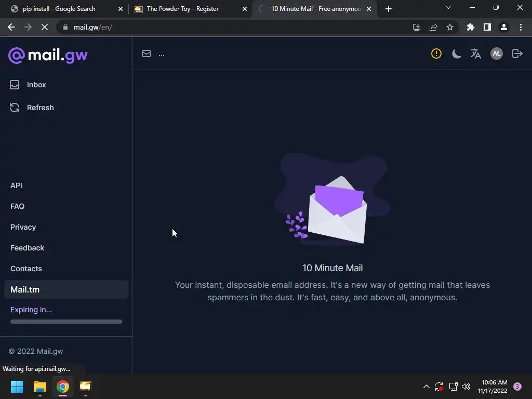Expand the tab search chevron
532x399 pixels.
coord(448,7)
